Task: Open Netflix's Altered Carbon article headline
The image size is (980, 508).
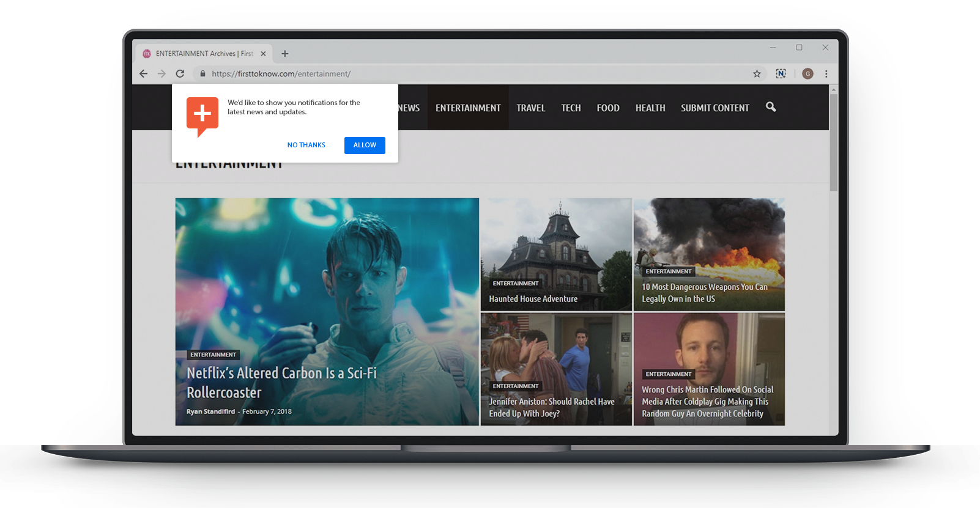Action: coord(281,383)
